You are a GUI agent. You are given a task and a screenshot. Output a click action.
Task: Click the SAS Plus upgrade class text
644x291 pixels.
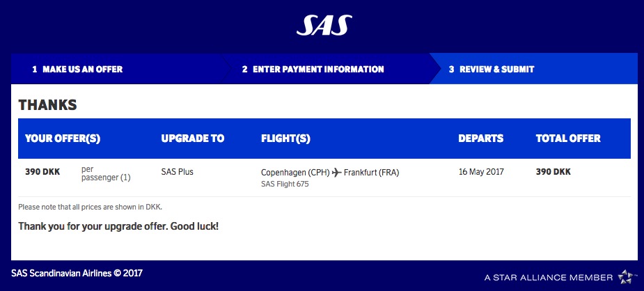[177, 172]
